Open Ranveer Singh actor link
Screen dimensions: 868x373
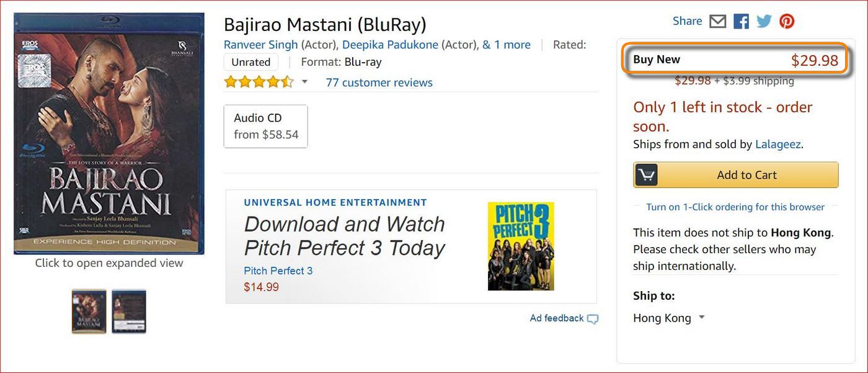point(260,45)
